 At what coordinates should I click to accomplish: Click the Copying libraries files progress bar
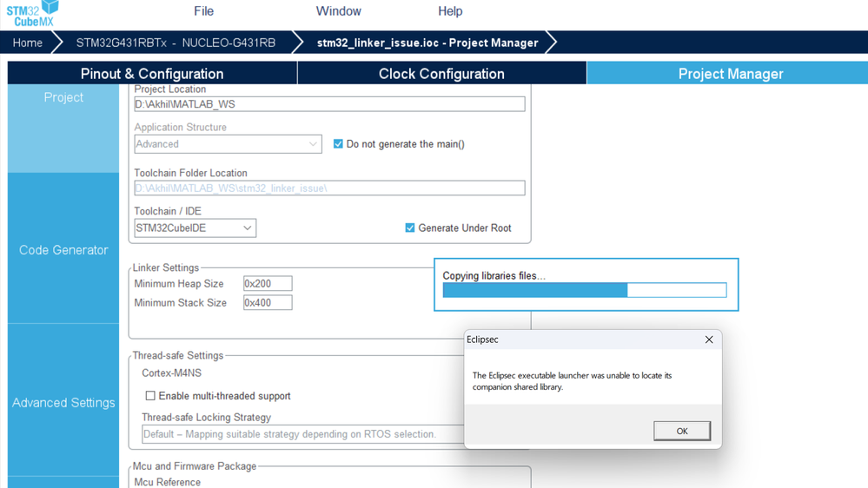pyautogui.click(x=585, y=290)
